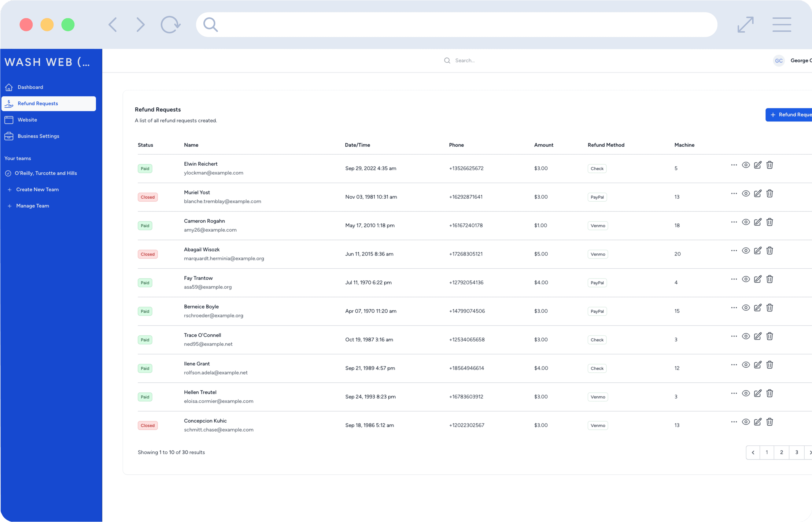The width and height of the screenshot is (812, 522).
Task: Edit Muriel Yost's refund request
Action: click(758, 194)
